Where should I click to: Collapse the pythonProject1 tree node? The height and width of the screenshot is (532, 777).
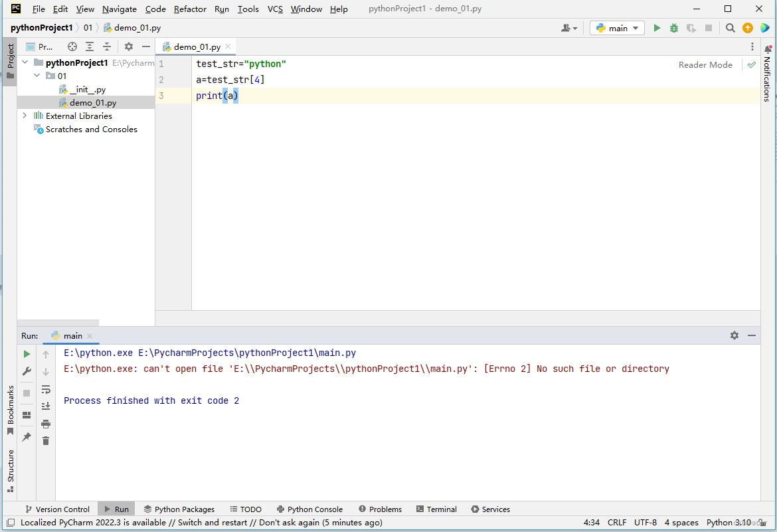click(25, 62)
